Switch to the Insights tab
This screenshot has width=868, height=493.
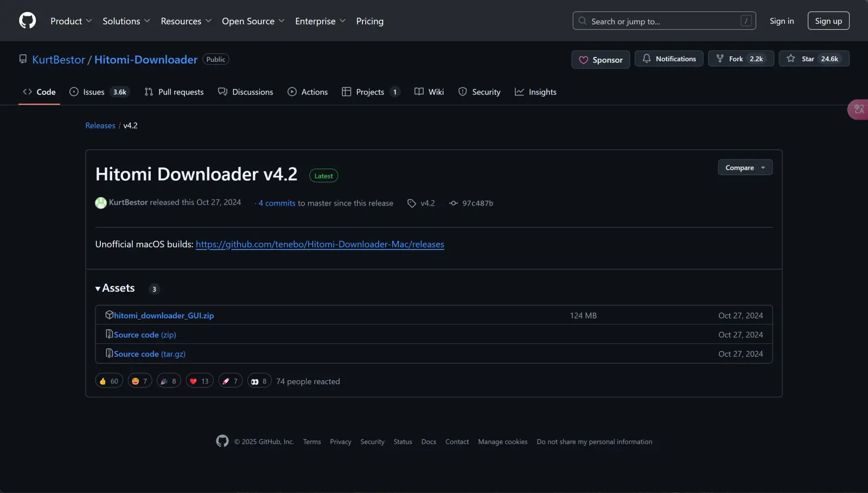(x=536, y=92)
